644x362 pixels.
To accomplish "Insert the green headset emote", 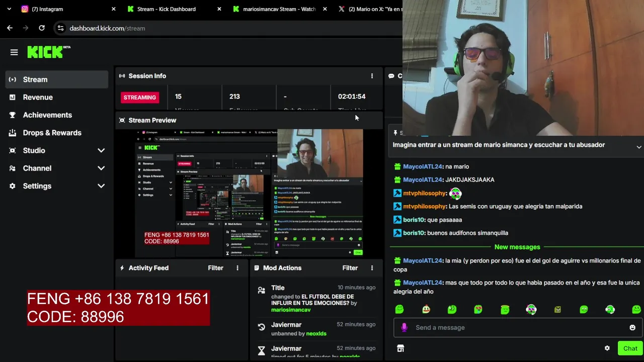I will click(610, 309).
